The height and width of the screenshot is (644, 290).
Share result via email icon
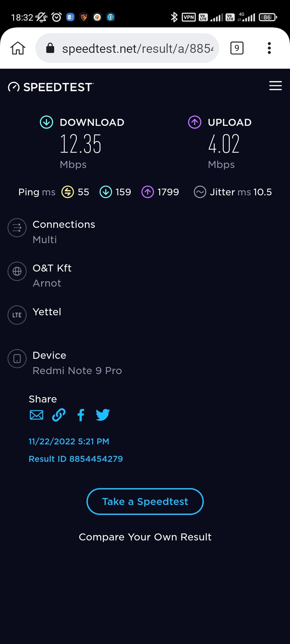pyautogui.click(x=36, y=415)
